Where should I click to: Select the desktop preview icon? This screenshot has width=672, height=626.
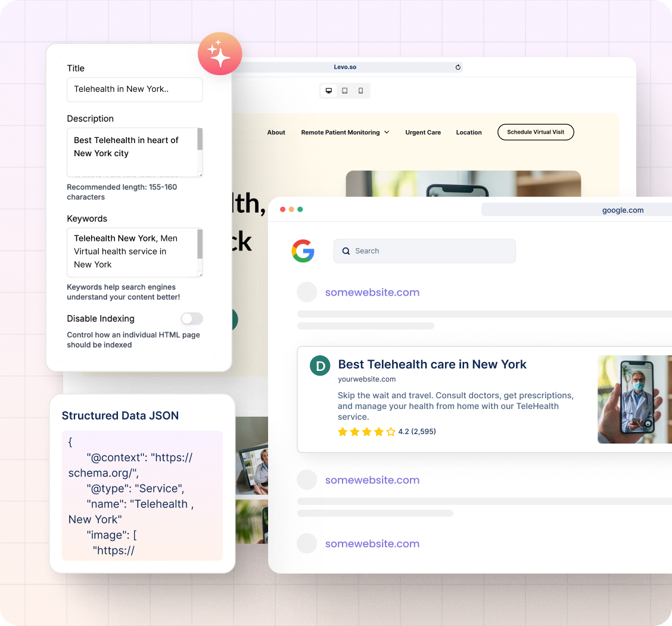pyautogui.click(x=328, y=91)
